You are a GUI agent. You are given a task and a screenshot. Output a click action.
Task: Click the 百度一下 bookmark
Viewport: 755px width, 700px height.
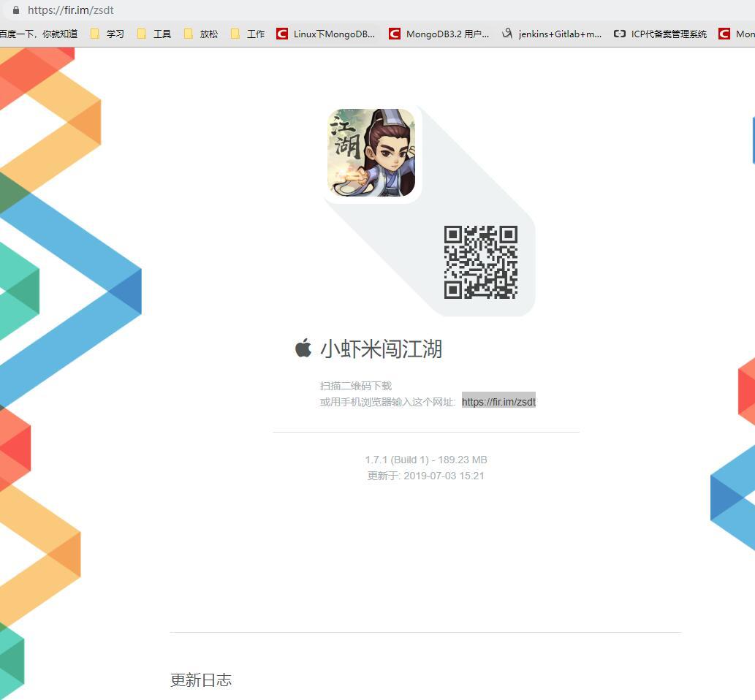pos(39,34)
